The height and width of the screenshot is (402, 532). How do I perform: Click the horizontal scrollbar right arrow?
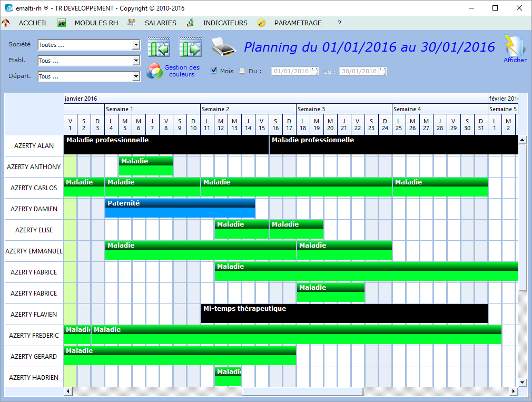pyautogui.click(x=514, y=391)
